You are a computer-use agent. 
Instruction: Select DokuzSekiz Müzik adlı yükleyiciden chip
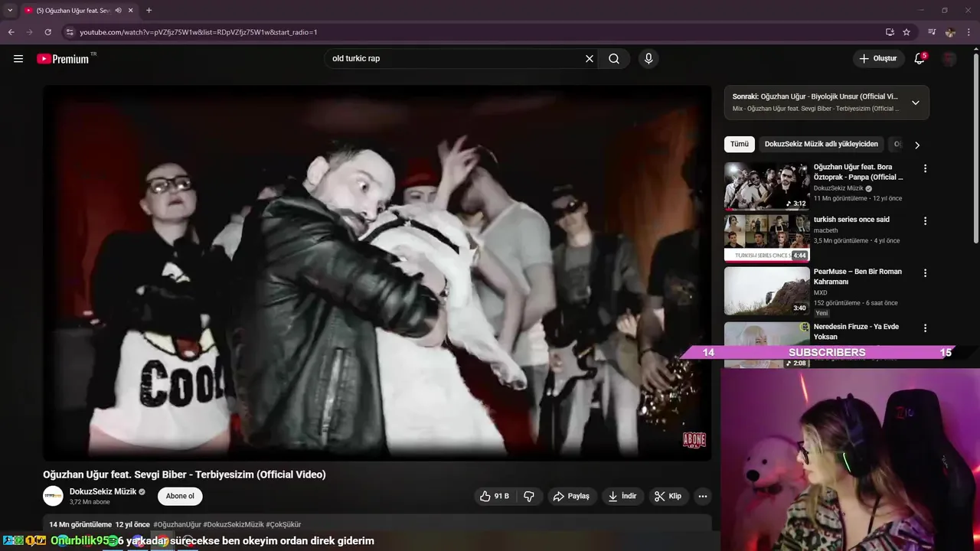[x=821, y=144]
